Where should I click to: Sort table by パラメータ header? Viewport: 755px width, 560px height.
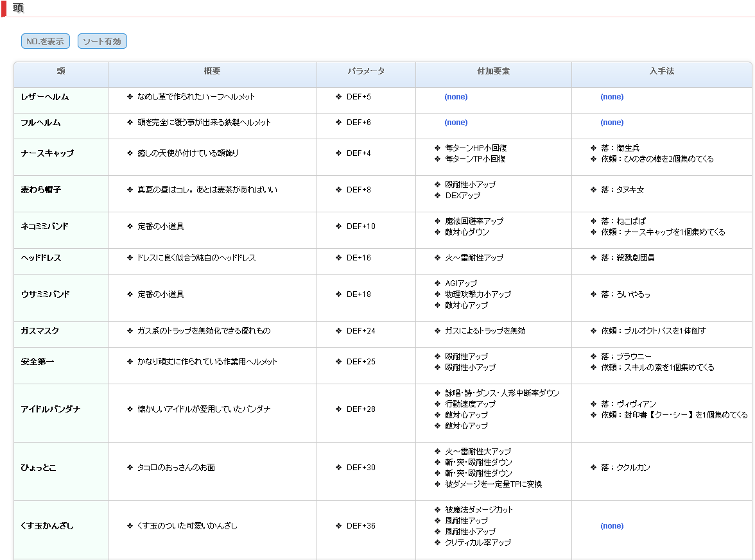click(x=366, y=72)
